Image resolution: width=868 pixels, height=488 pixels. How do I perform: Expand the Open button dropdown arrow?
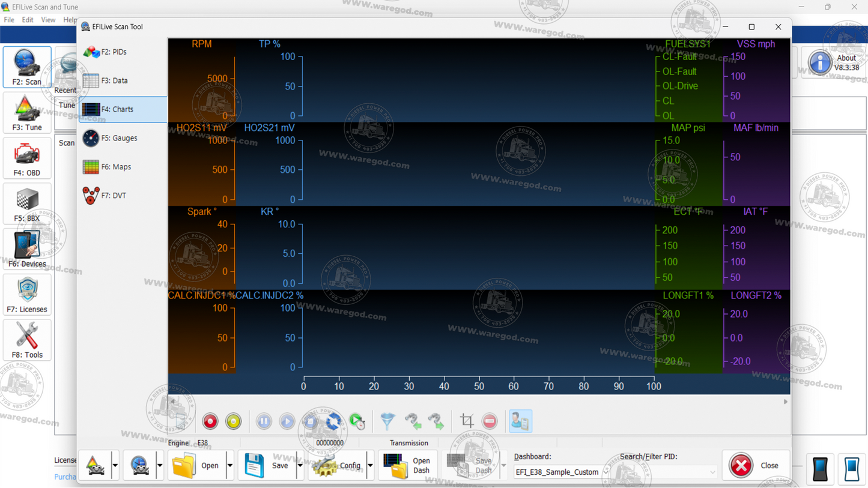click(229, 465)
